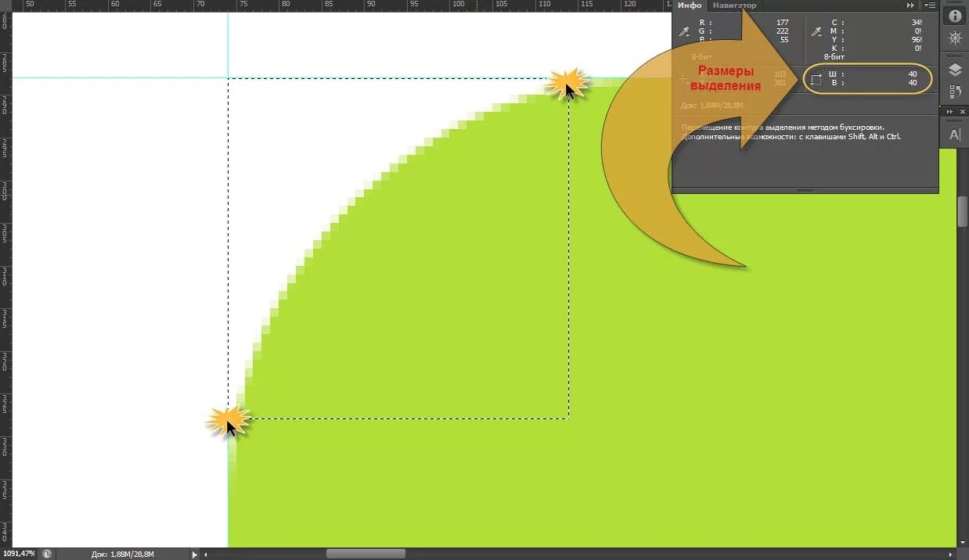Click the CMYK eyedropper options icon

tap(817, 31)
